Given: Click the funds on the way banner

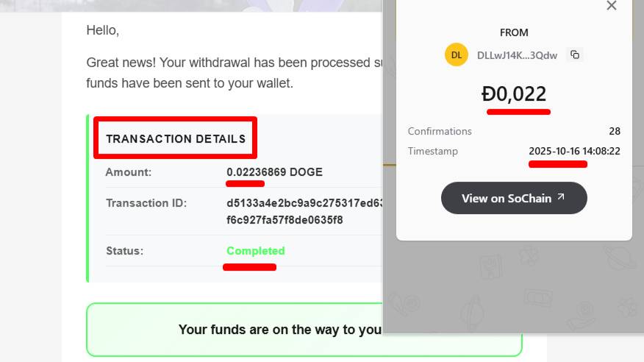Looking at the screenshot, I should [279, 330].
